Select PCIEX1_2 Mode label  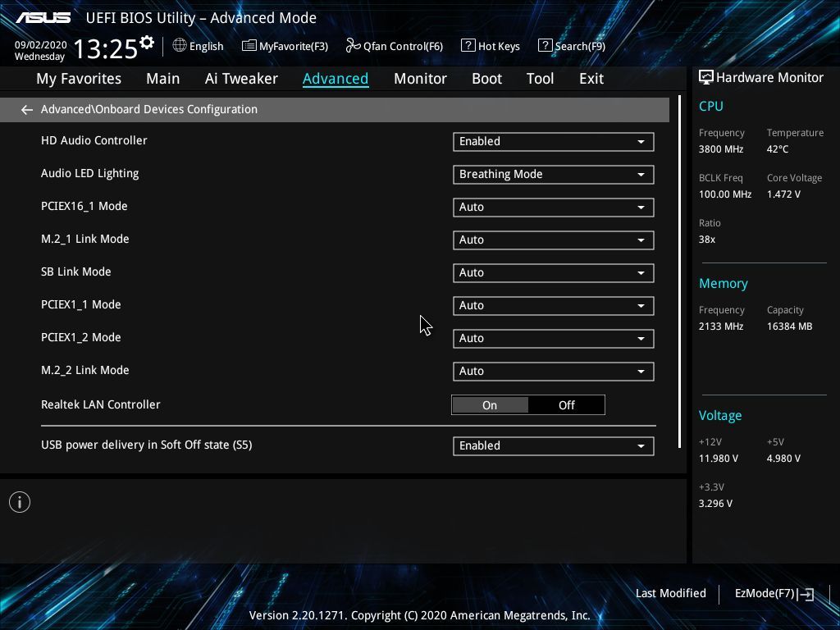click(81, 337)
